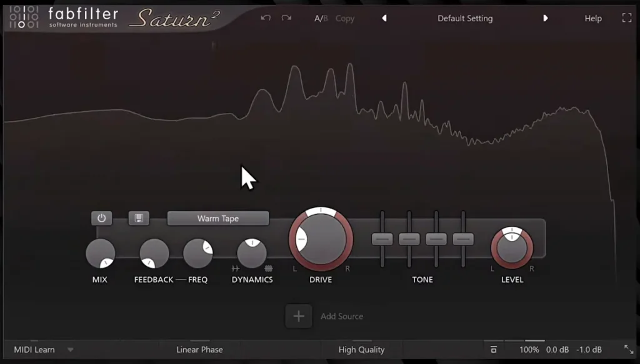Toggle High Quality mode
The width and height of the screenshot is (640, 364).
coord(362,350)
